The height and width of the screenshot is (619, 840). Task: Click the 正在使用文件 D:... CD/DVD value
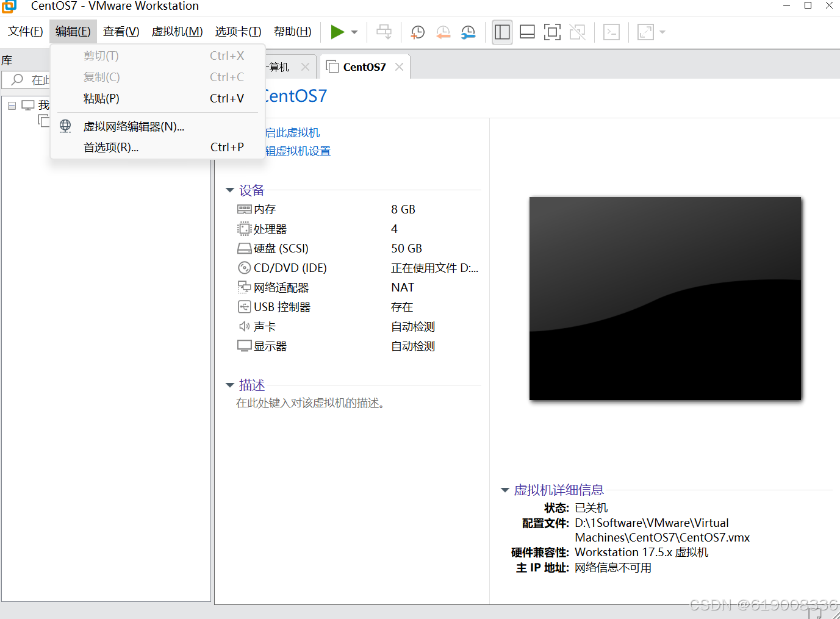435,268
